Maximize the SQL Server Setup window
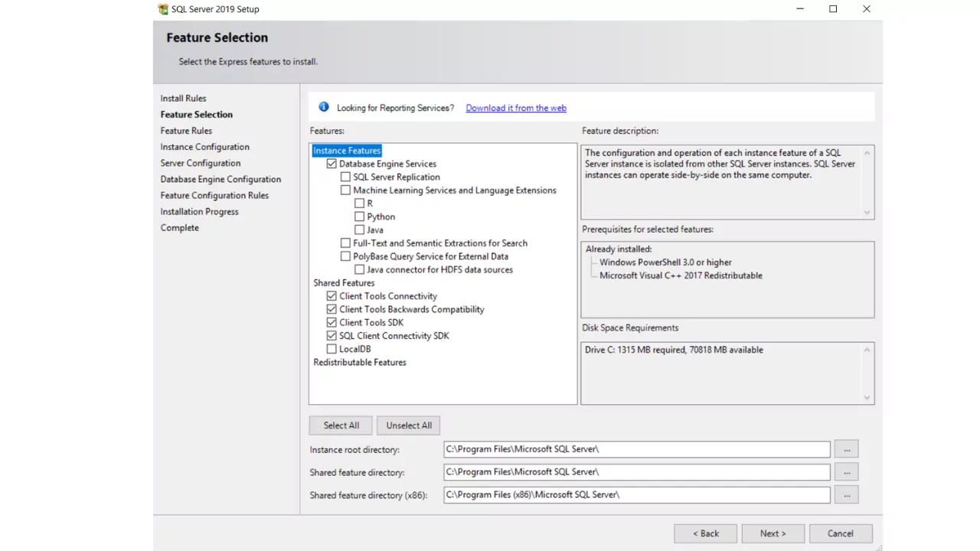Image resolution: width=980 pixels, height=551 pixels. click(833, 9)
